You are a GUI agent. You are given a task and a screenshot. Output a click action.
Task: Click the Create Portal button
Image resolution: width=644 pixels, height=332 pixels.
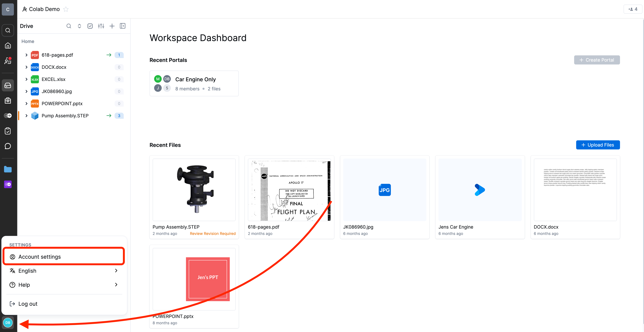click(597, 60)
